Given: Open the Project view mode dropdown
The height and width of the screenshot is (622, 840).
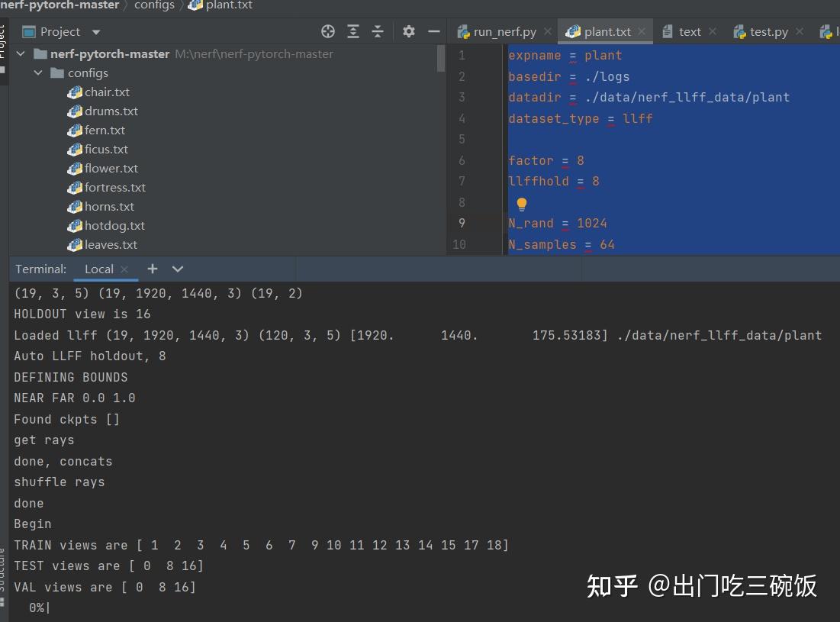Looking at the screenshot, I should pos(95,31).
